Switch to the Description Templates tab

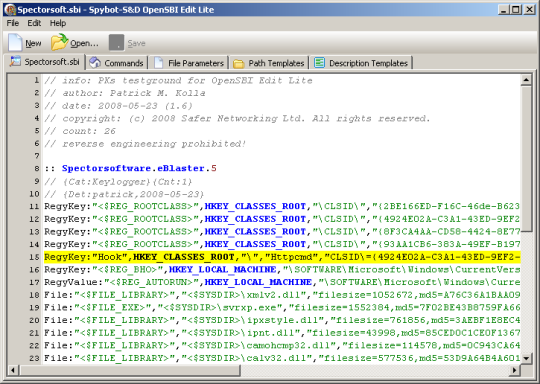coord(362,63)
